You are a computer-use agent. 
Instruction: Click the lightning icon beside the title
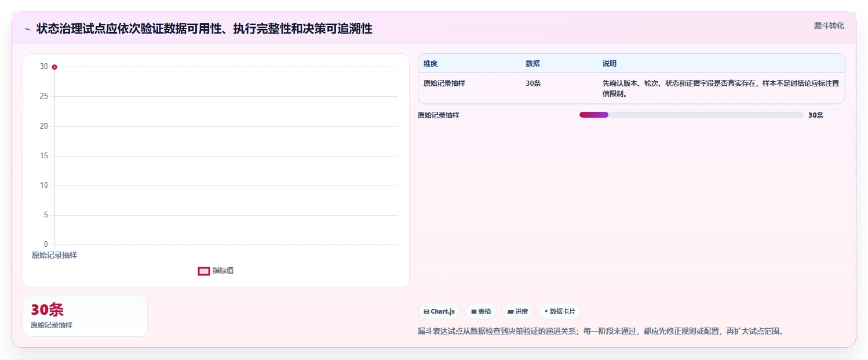tap(27, 29)
